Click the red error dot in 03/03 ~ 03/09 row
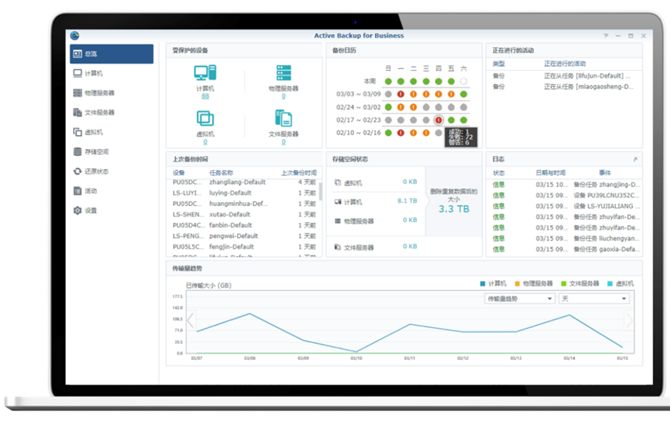Image resolution: width=670 pixels, height=427 pixels. click(x=401, y=94)
